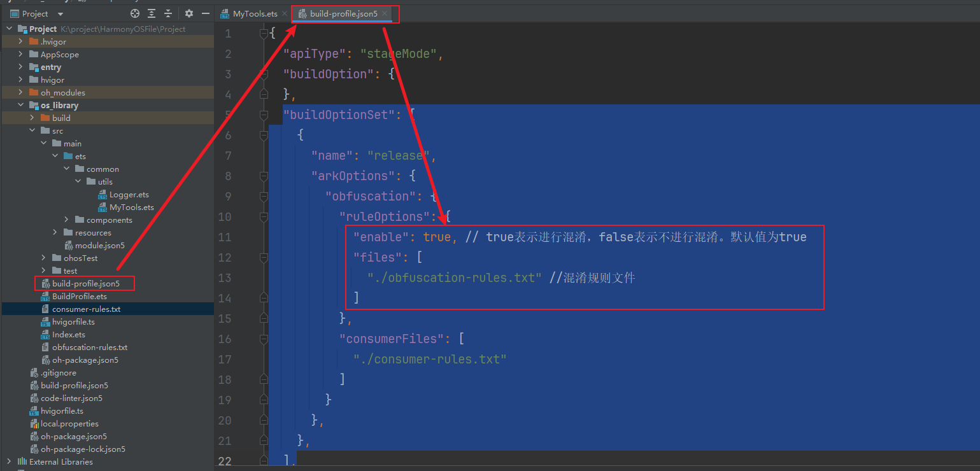Viewport: 980px width, 471px height.
Task: Fold the code block at line 1
Action: tap(264, 33)
